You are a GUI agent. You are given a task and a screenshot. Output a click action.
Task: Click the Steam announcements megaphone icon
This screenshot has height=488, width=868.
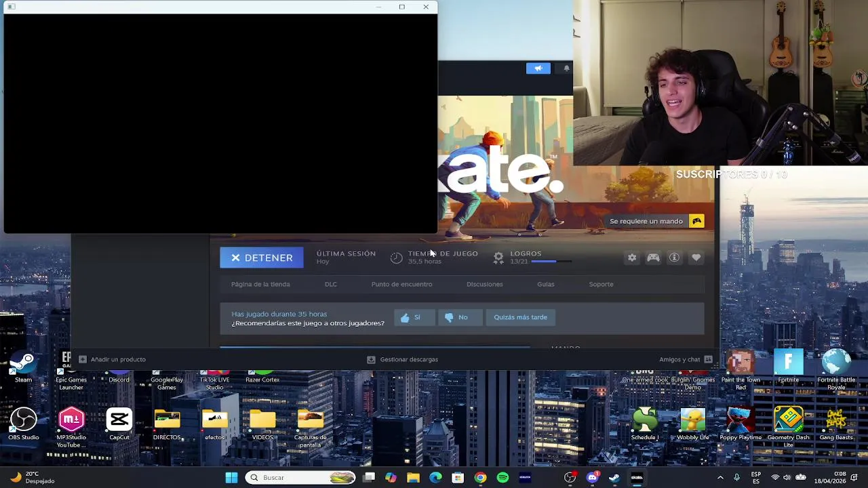click(538, 68)
